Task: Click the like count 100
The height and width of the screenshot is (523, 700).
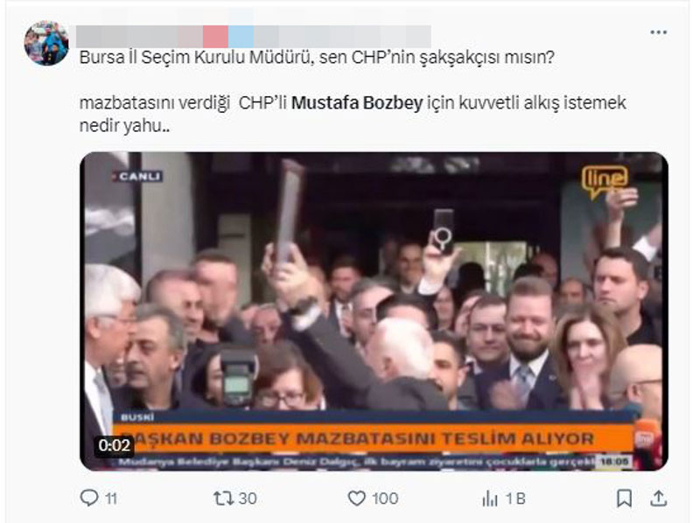Action: [x=385, y=498]
